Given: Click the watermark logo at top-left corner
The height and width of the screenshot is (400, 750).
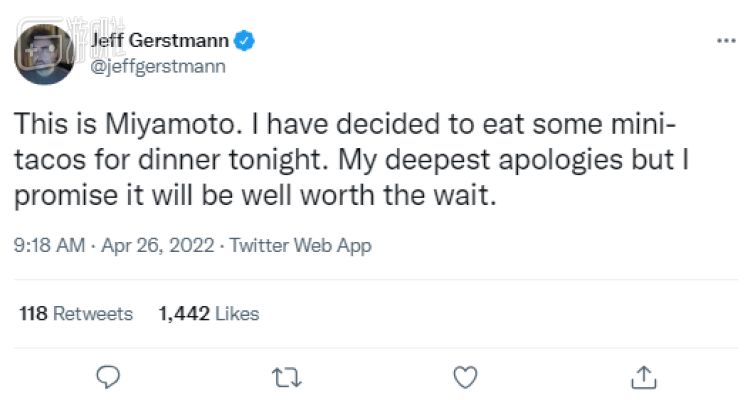Looking at the screenshot, I should 40,16.
